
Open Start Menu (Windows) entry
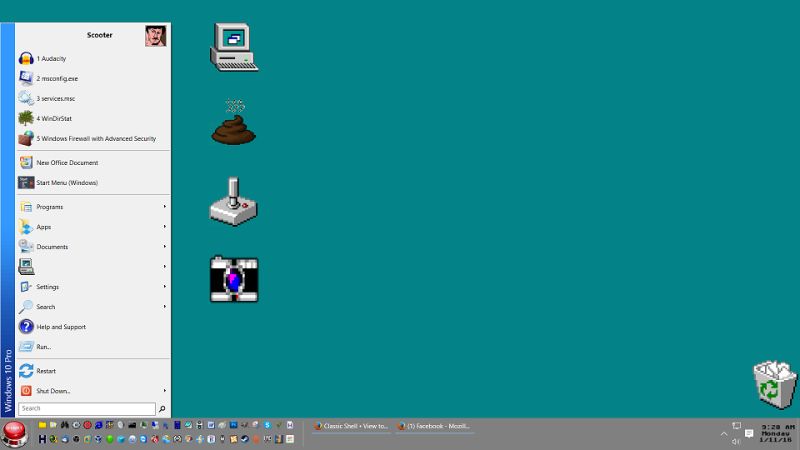click(93, 183)
